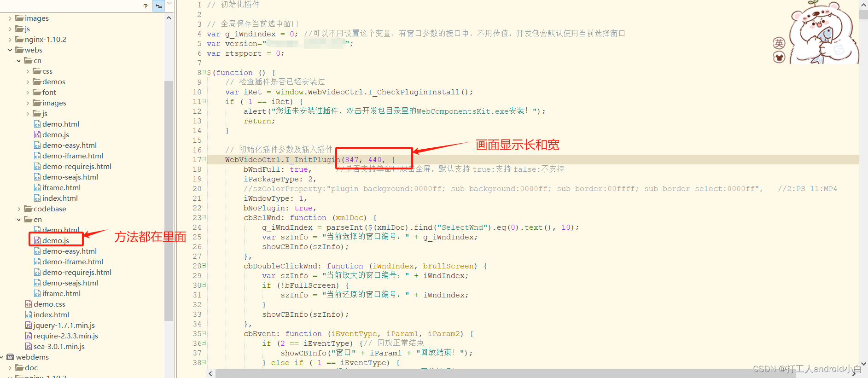Open the explorer View Menu triangle
The height and width of the screenshot is (378, 868).
(169, 4)
